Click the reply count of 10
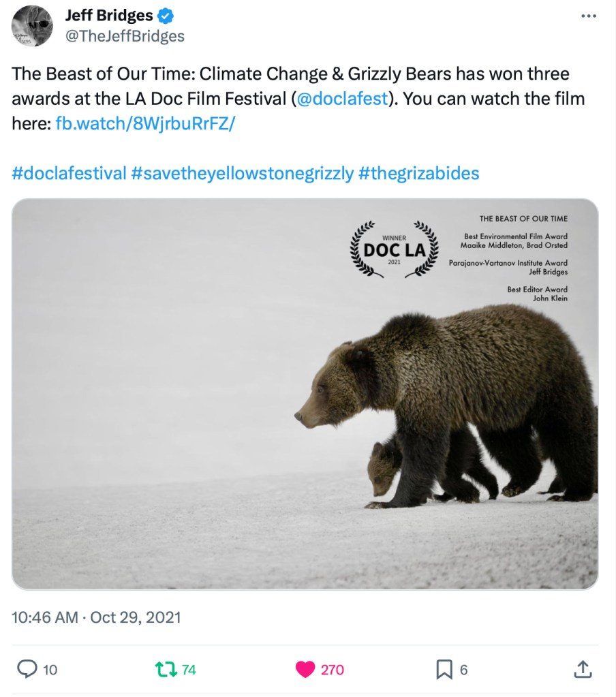The width and height of the screenshot is (616, 697). [50, 670]
